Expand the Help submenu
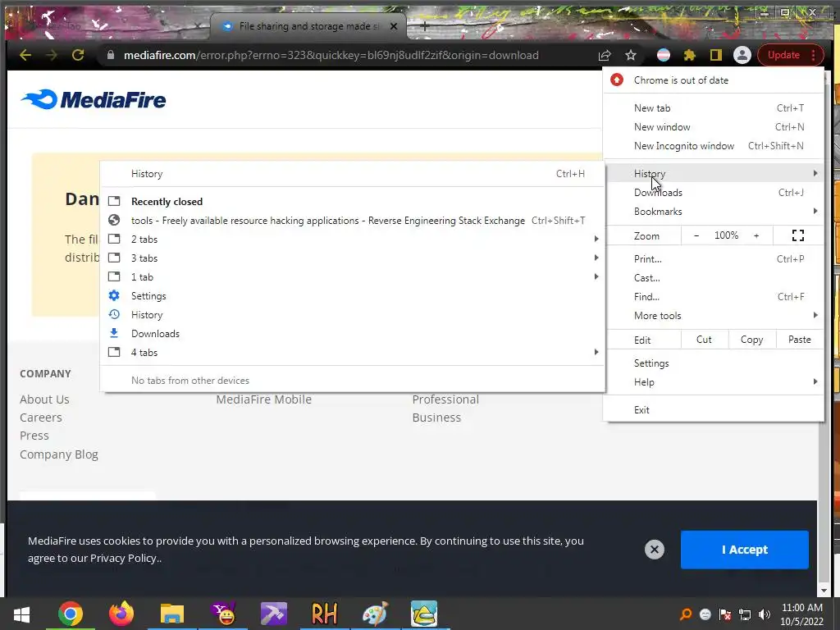The image size is (840, 630). point(714,382)
